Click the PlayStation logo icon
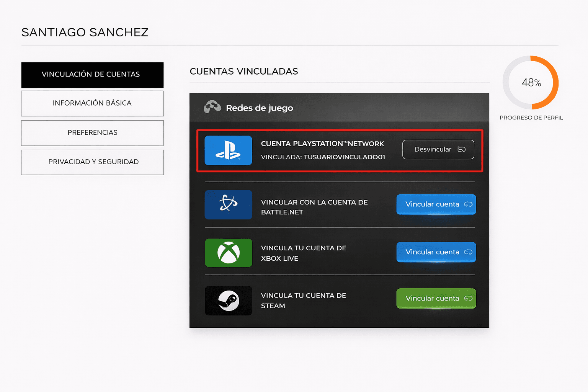 [228, 150]
